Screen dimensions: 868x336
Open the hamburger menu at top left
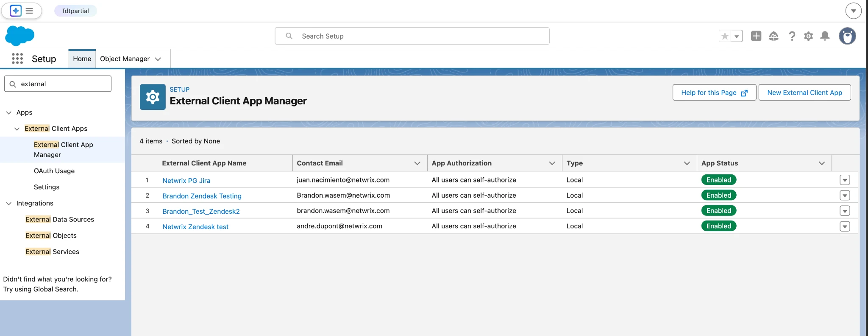(29, 11)
